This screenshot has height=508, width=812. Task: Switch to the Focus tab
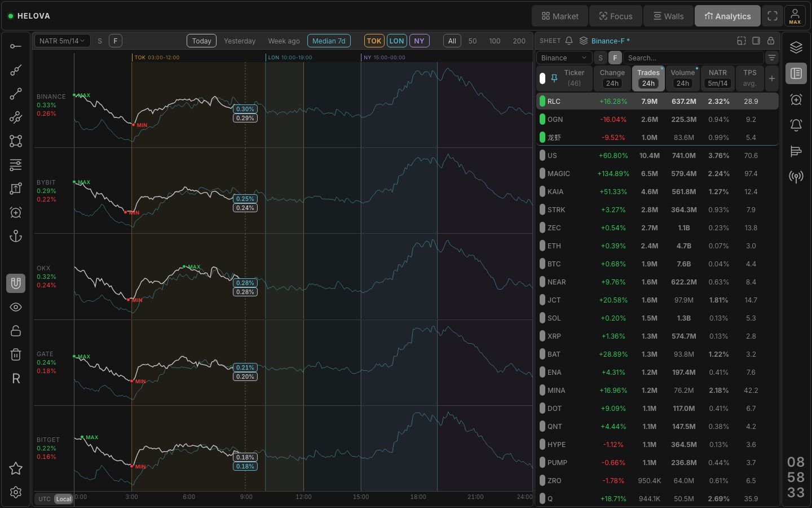616,16
